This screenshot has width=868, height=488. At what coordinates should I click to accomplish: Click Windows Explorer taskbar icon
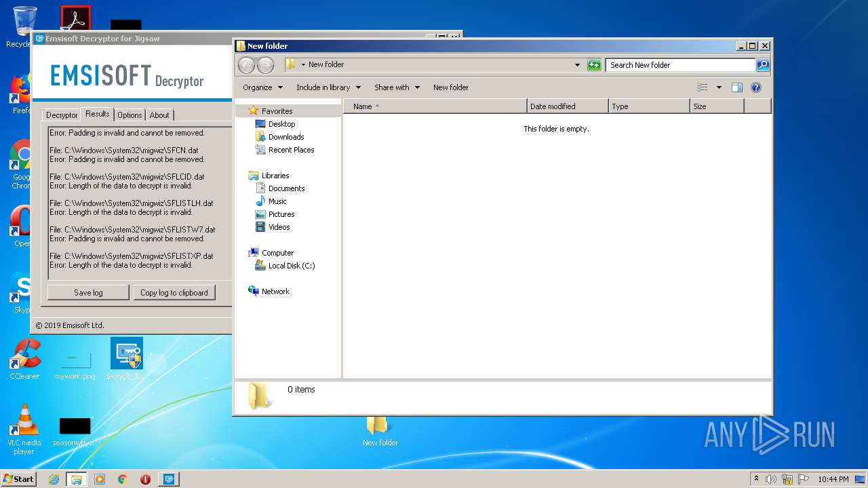click(77, 479)
